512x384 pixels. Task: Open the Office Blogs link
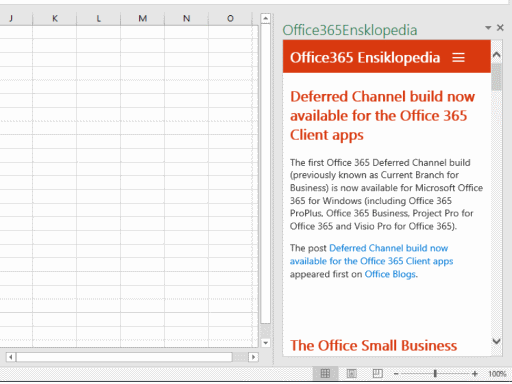coord(390,274)
